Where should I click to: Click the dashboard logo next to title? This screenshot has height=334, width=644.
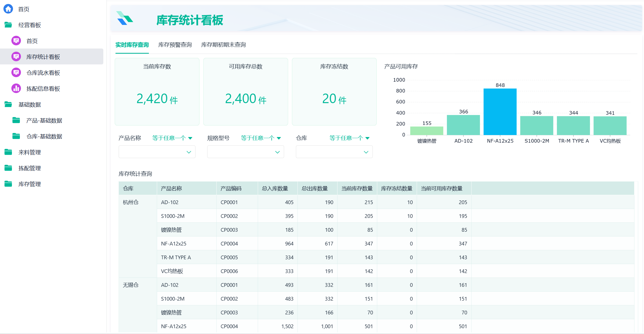click(125, 19)
